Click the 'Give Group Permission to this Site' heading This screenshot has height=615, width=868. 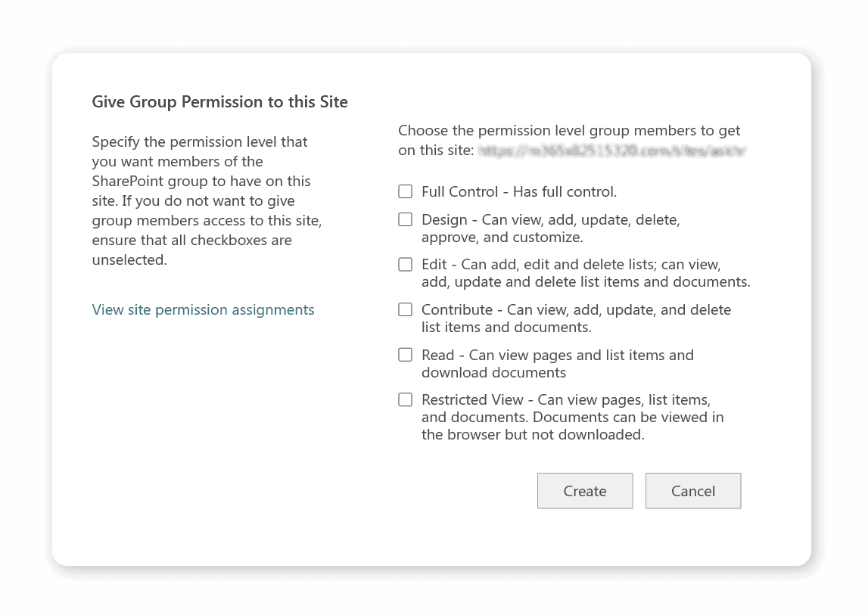pos(219,102)
